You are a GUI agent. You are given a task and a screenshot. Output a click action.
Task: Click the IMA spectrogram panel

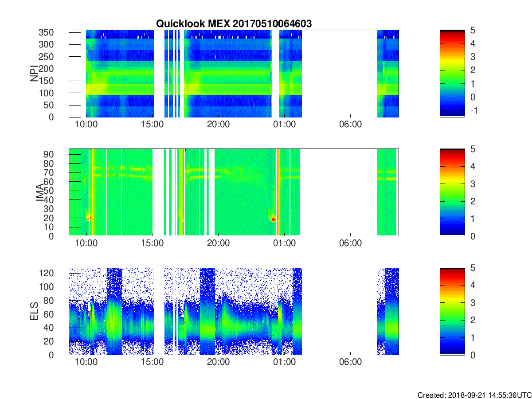point(234,192)
